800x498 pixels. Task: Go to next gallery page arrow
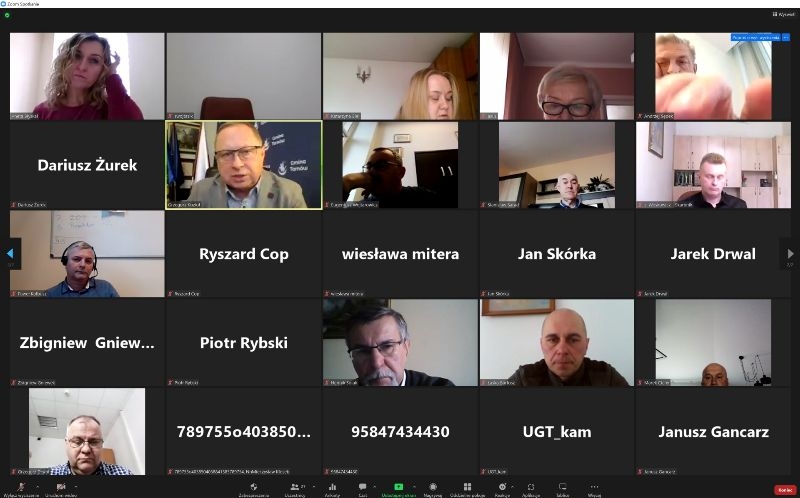[790, 254]
